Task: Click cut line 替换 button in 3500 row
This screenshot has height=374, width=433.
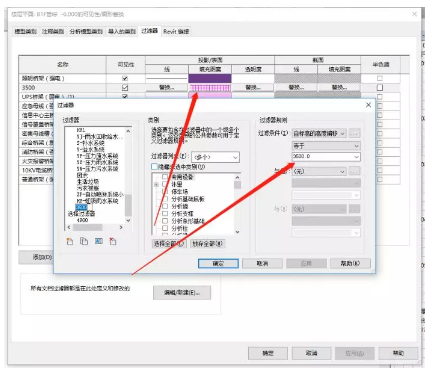Action: (296, 88)
